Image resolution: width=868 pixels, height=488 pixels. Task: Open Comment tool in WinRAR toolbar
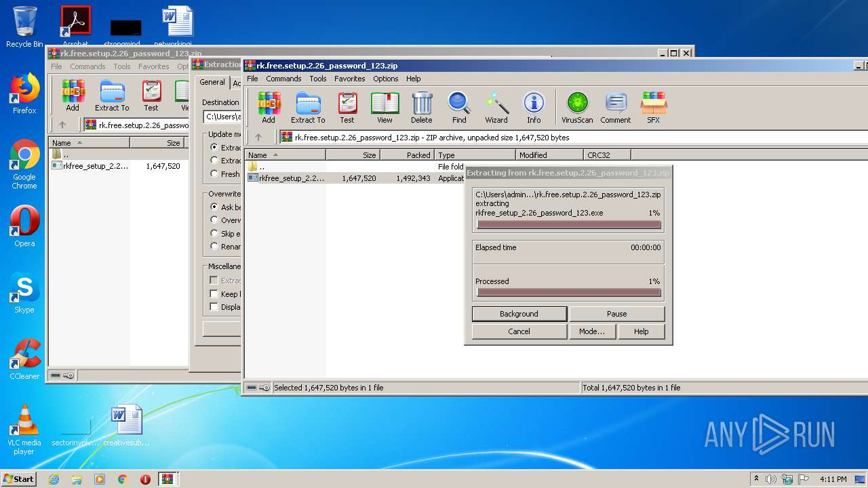615,108
